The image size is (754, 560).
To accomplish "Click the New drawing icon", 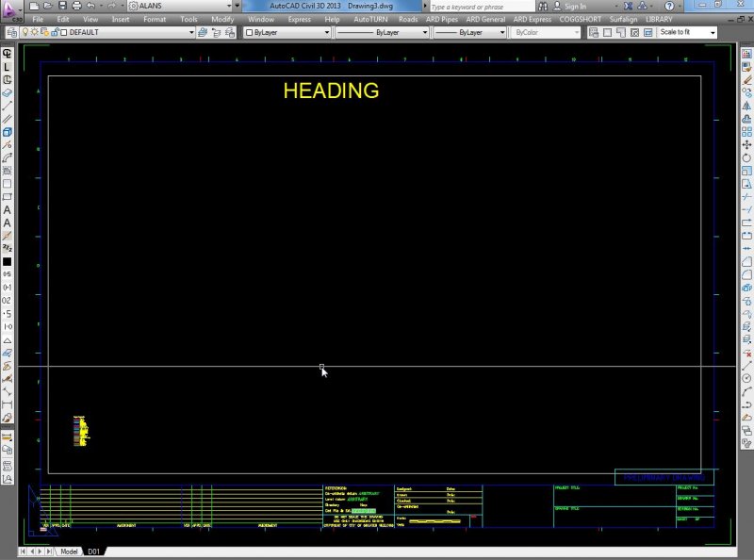I will coord(34,6).
